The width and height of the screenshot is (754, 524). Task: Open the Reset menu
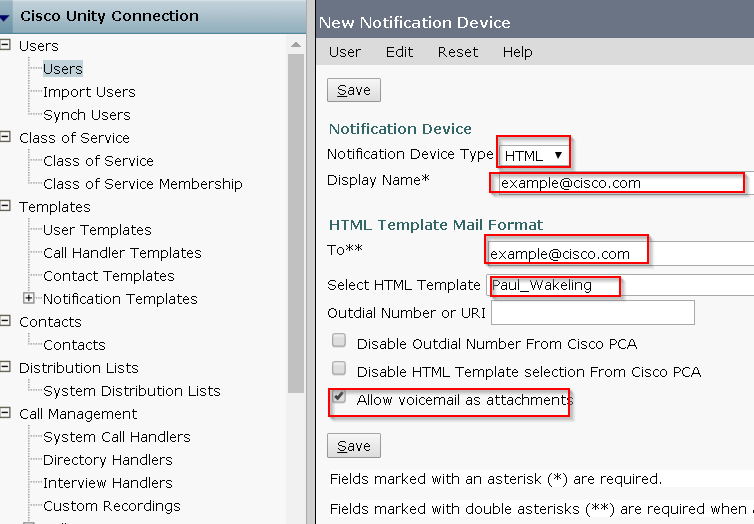(458, 52)
